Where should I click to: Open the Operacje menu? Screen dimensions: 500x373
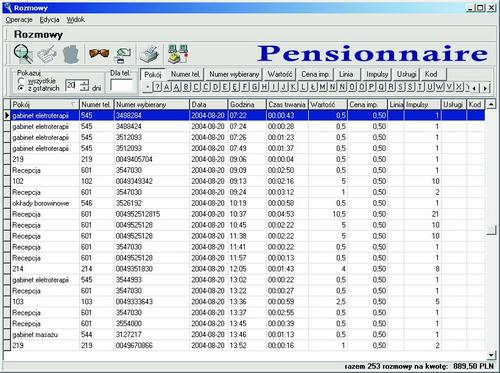19,20
